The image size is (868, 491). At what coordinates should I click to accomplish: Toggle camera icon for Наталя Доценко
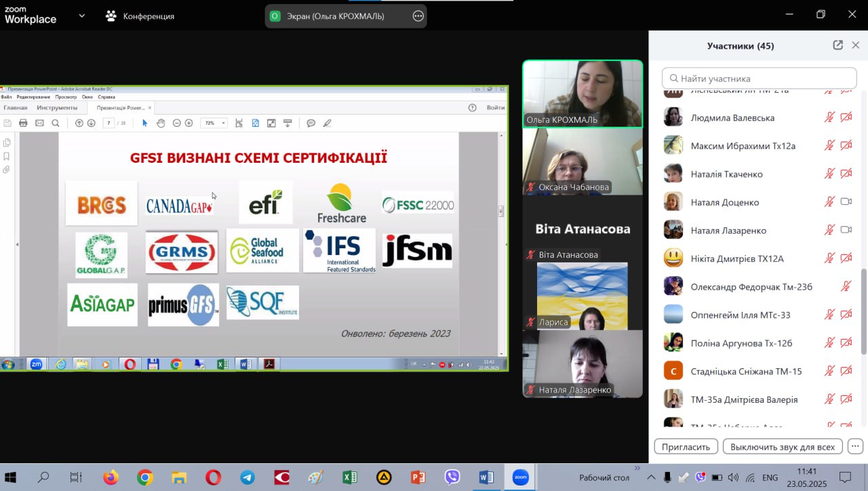(x=846, y=202)
